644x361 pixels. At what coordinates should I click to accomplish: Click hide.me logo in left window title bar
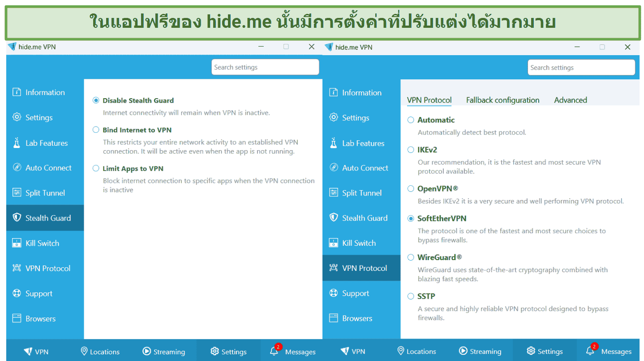12,47
